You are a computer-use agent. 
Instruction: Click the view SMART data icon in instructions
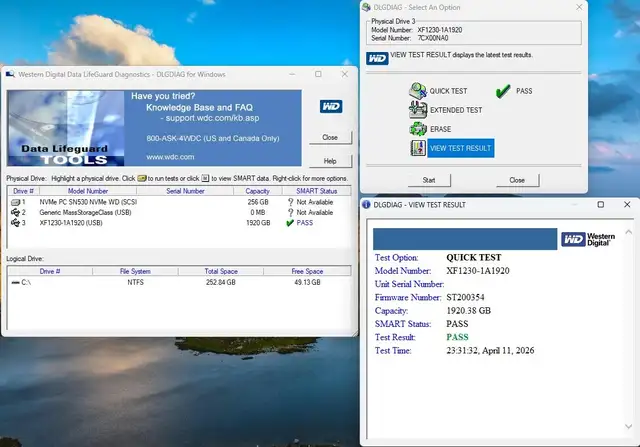tap(205, 178)
